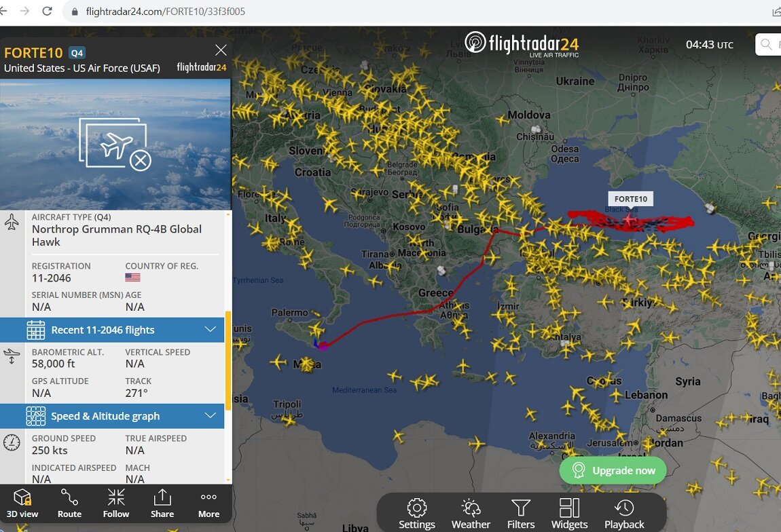Click the speed and altitude graph icon

[35, 416]
